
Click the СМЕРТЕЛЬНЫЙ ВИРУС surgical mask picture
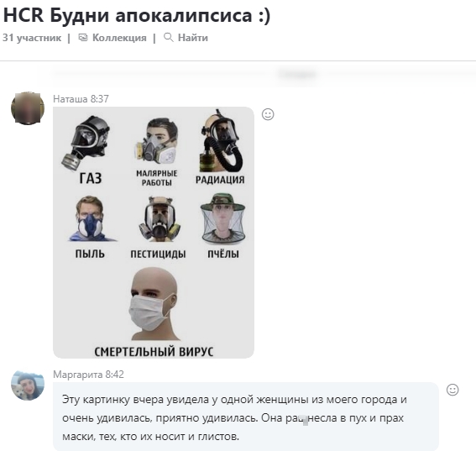click(x=154, y=304)
